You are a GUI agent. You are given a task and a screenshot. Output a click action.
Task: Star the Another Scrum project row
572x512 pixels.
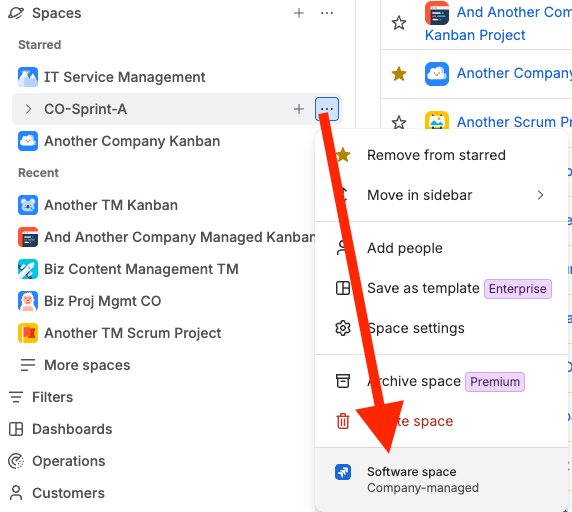399,122
